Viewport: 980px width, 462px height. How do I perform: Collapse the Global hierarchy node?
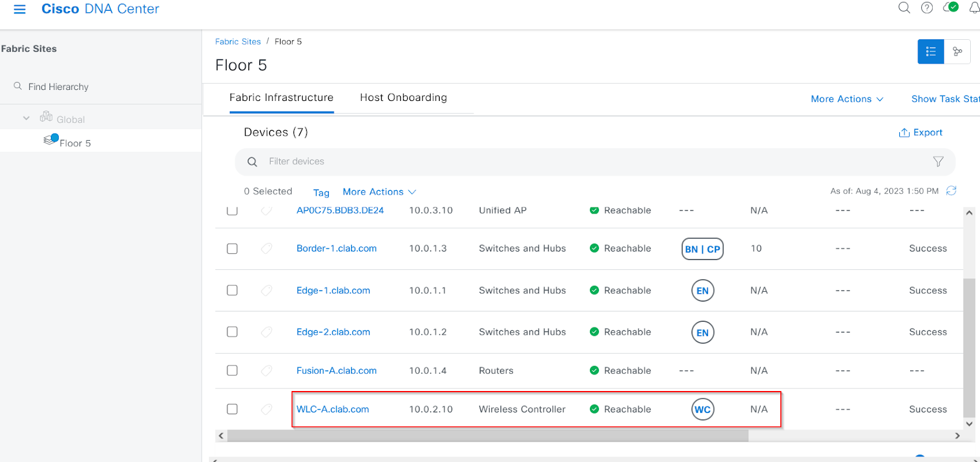point(26,118)
